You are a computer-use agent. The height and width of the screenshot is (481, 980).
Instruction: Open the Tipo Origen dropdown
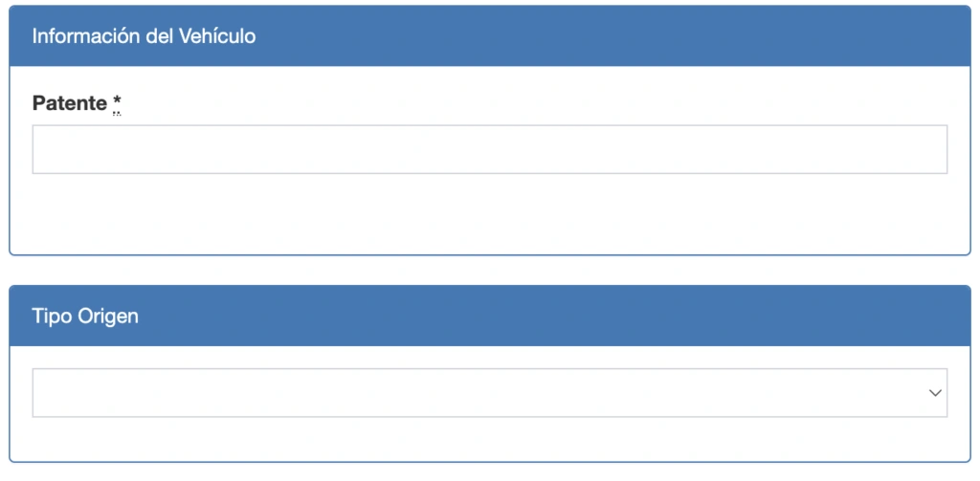489,393
